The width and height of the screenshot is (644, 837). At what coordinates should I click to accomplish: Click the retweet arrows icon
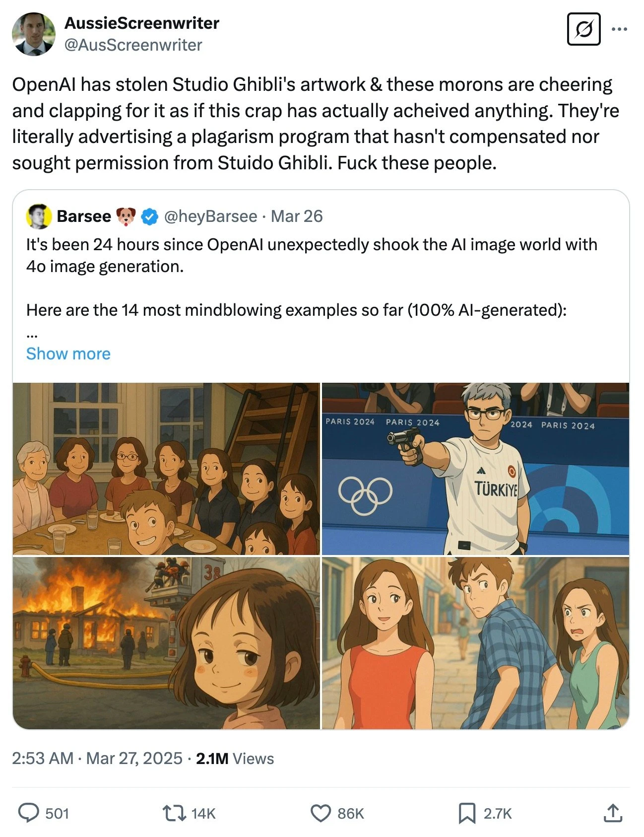pos(174,813)
